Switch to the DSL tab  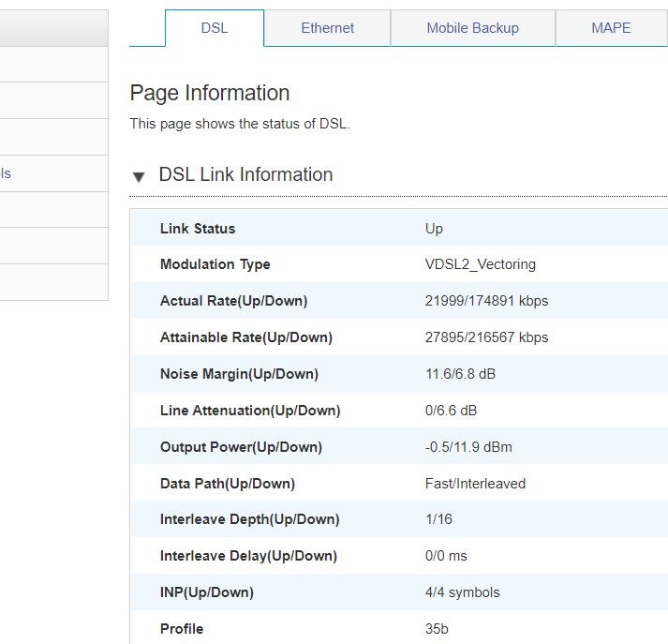point(215,28)
